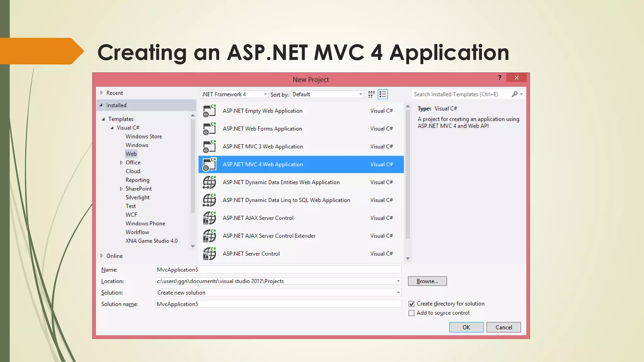The image size is (644, 362).
Task: Open the New Project help question mark
Action: coord(500,78)
